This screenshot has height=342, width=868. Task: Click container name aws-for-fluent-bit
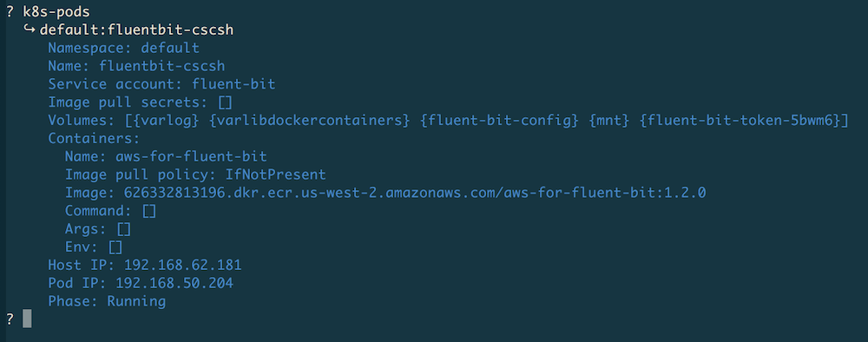(x=191, y=156)
